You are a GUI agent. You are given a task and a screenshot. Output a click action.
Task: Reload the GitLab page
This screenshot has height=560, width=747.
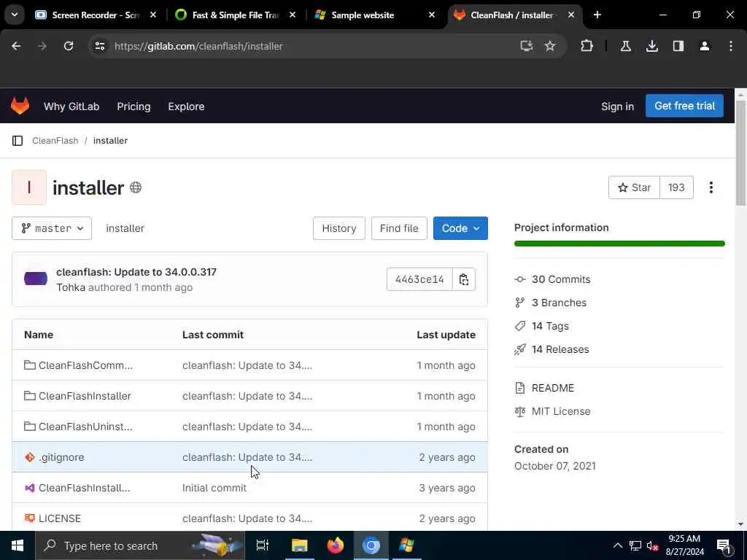pyautogui.click(x=69, y=46)
